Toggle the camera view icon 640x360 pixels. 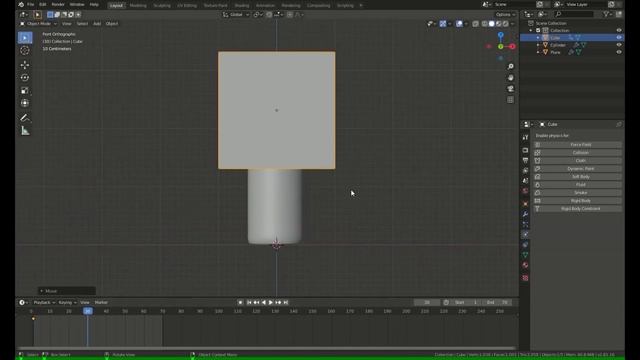[x=511, y=89]
